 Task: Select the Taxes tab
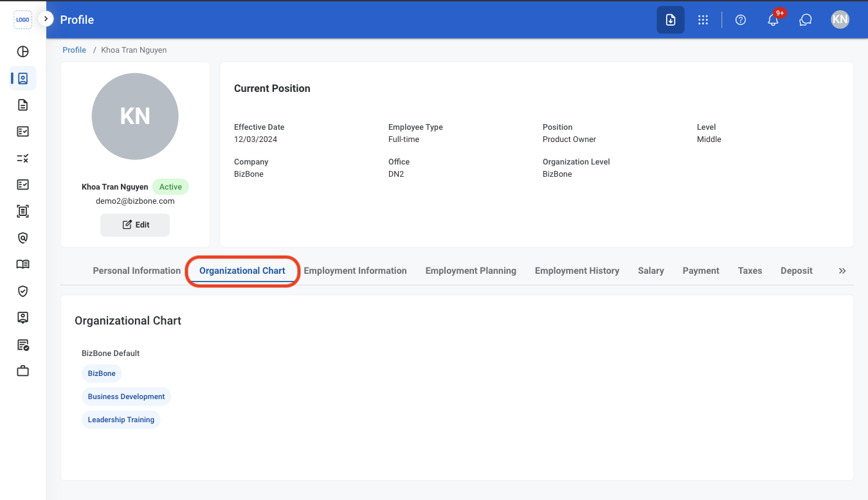[x=750, y=271]
